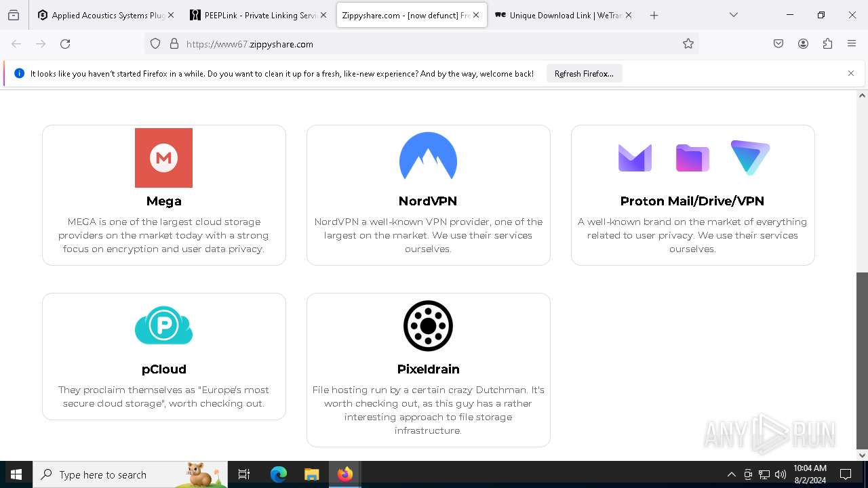
Task: Go forward to the next page
Action: point(41,44)
